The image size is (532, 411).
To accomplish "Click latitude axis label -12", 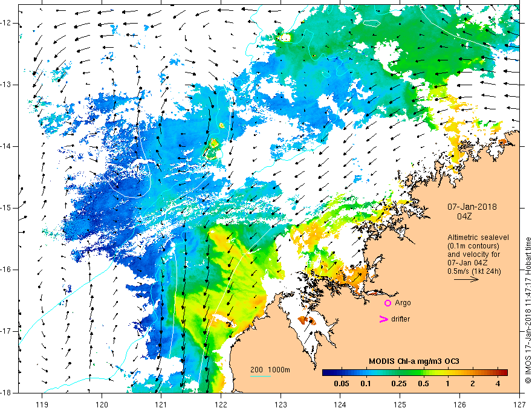I will click(7, 23).
